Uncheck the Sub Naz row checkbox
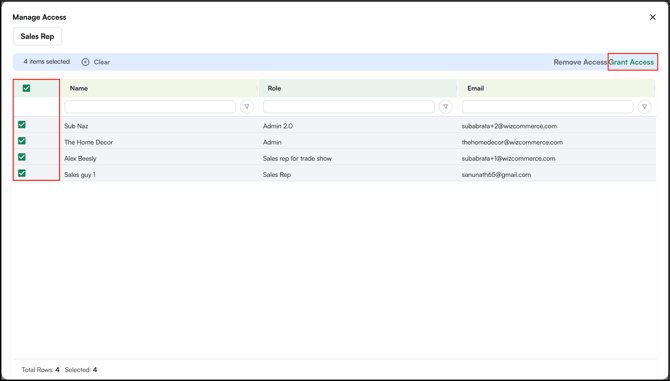This screenshot has width=670, height=381. [22, 125]
